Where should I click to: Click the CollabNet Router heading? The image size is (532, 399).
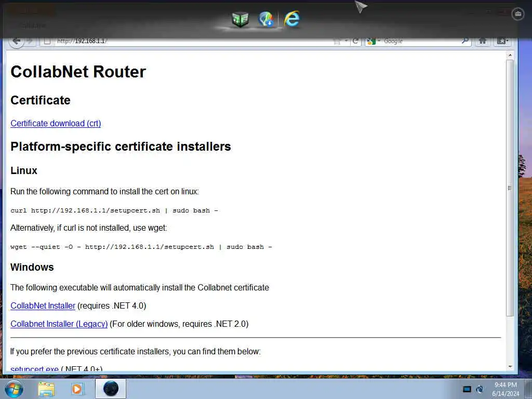point(78,72)
